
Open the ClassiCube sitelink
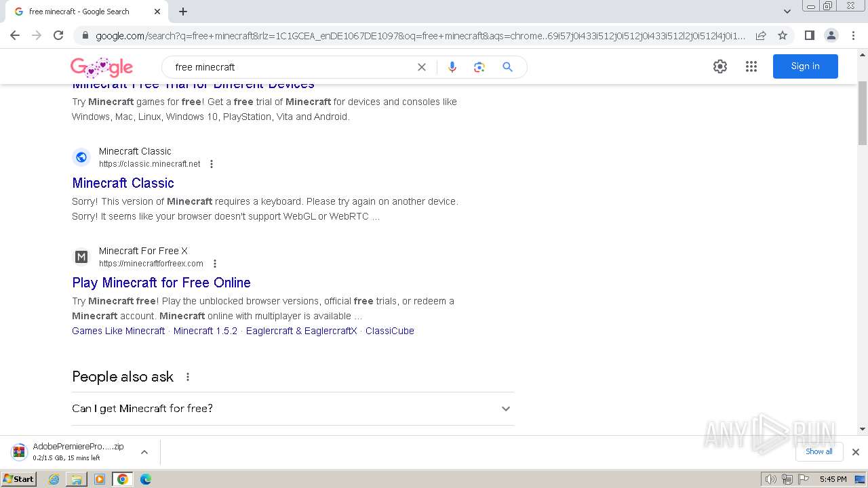[x=390, y=331]
